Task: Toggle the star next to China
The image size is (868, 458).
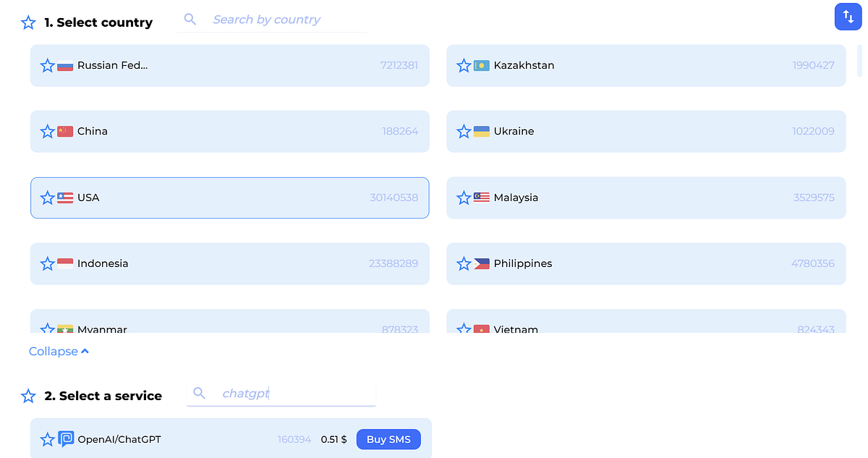Action: point(48,132)
